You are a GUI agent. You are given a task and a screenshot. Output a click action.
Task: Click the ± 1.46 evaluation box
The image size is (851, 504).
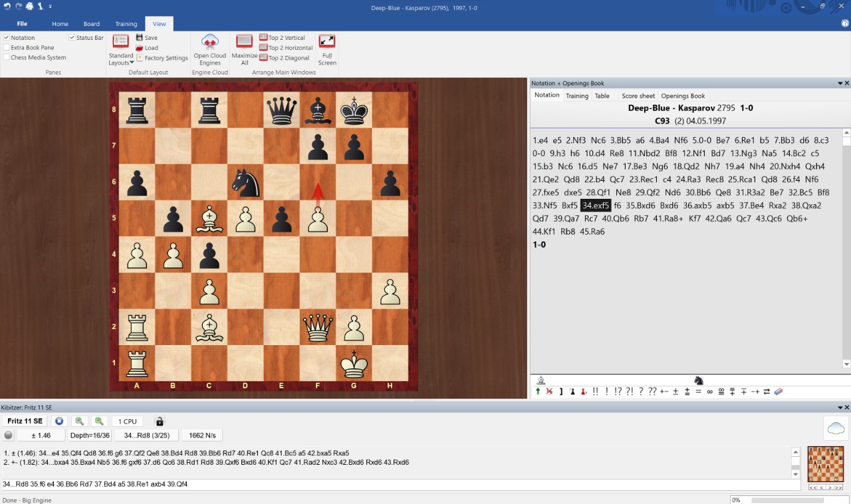[40, 436]
